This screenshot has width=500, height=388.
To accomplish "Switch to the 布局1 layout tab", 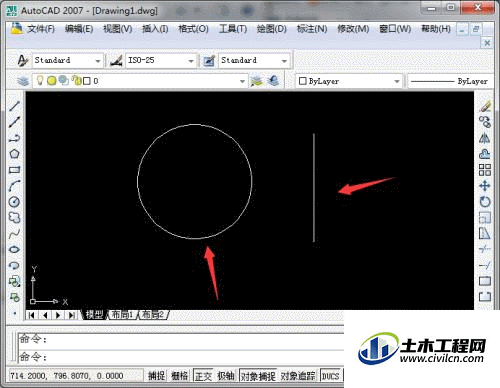I will (x=122, y=315).
